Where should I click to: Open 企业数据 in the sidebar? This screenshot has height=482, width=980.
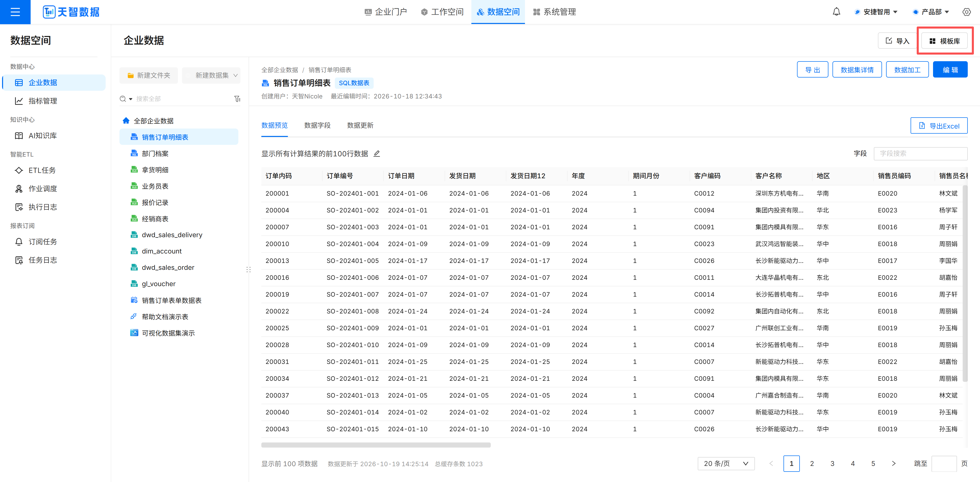point(54,82)
